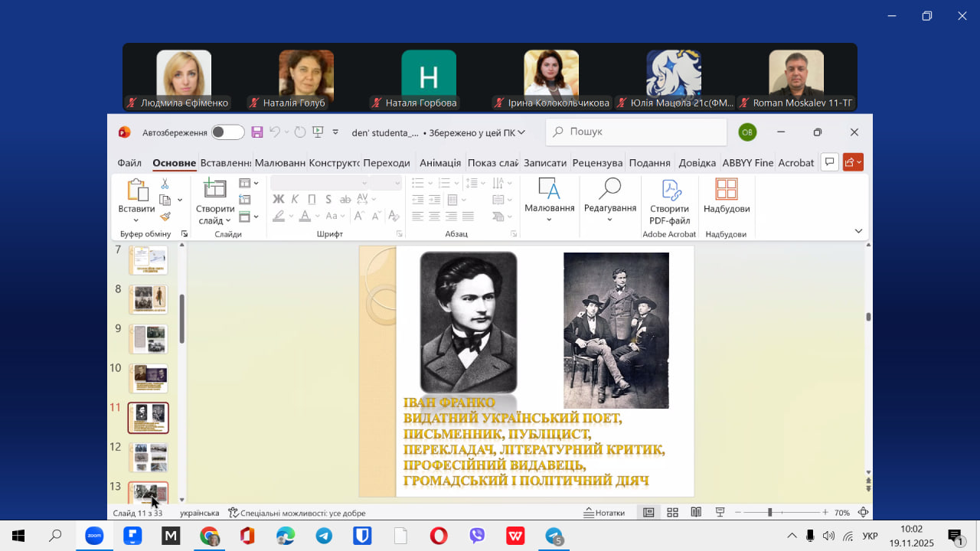Screen dimensions: 980x551
Task: Open the File (Файл) menu
Action: coord(129,163)
